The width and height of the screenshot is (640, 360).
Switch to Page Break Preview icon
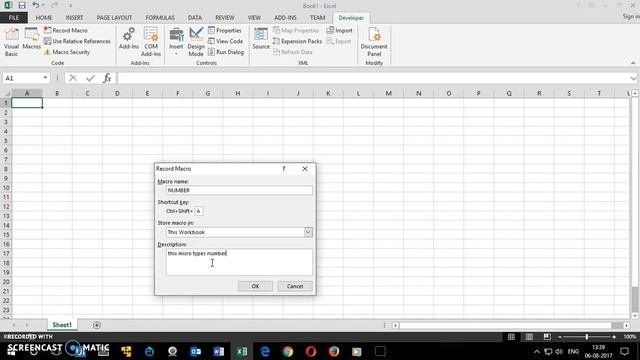coord(547,337)
